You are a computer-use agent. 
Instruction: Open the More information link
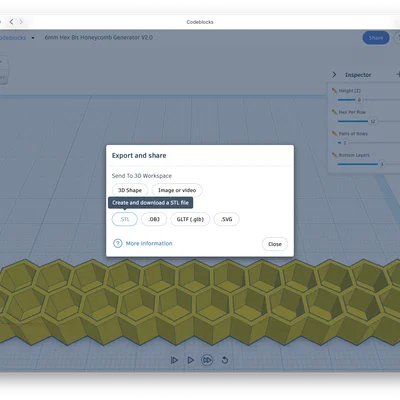149,243
